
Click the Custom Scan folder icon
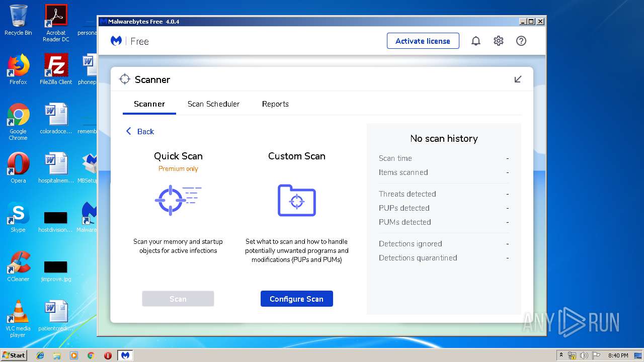tap(296, 200)
